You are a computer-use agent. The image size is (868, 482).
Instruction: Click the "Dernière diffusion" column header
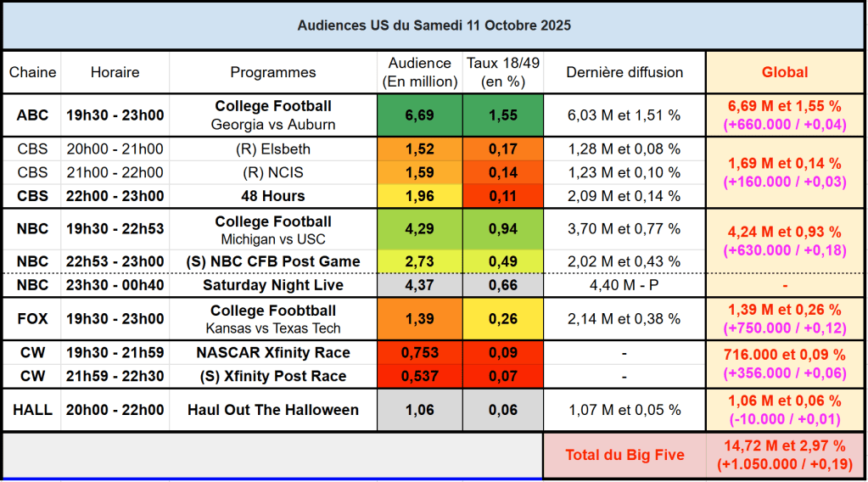624,73
